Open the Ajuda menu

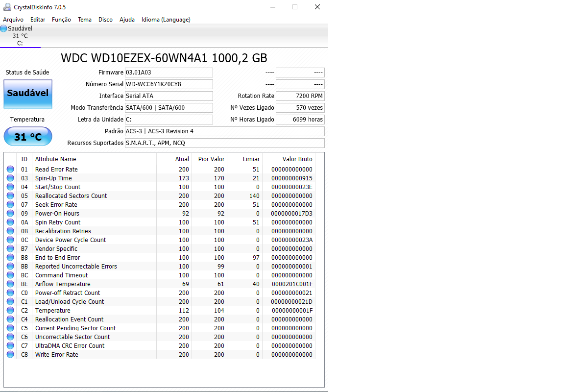click(127, 20)
